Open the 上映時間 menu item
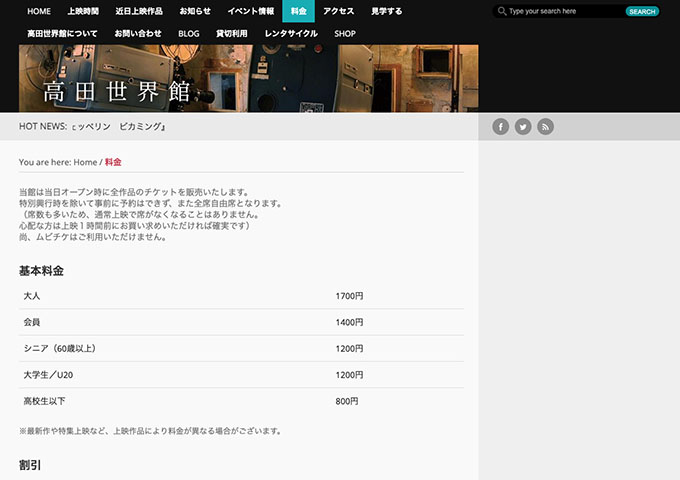This screenshot has height=480, width=680. point(82,11)
